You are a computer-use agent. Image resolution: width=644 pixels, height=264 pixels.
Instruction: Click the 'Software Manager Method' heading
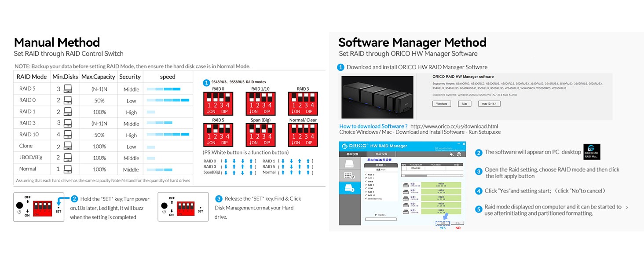point(413,42)
